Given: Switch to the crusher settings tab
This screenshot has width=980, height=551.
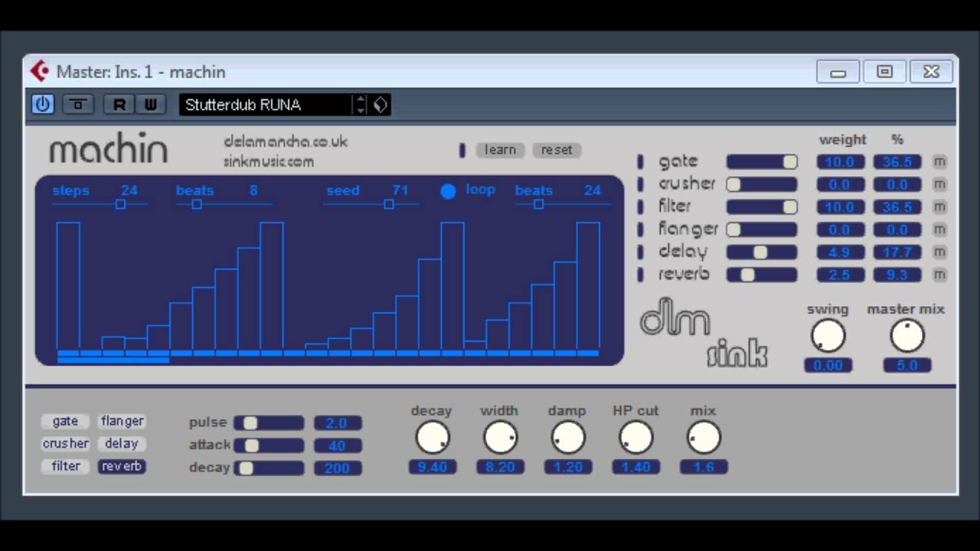Looking at the screenshot, I should tap(65, 444).
